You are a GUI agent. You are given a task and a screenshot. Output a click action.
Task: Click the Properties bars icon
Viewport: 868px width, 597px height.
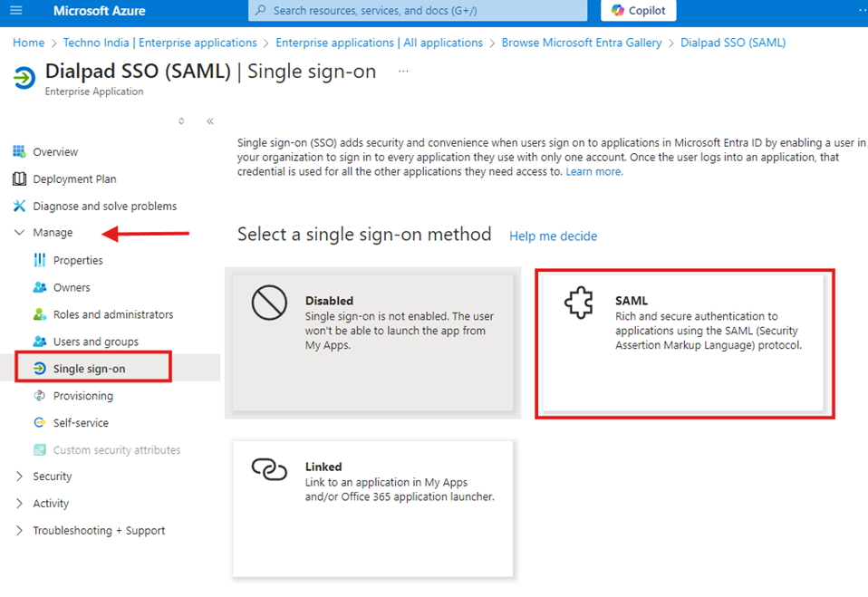point(40,260)
